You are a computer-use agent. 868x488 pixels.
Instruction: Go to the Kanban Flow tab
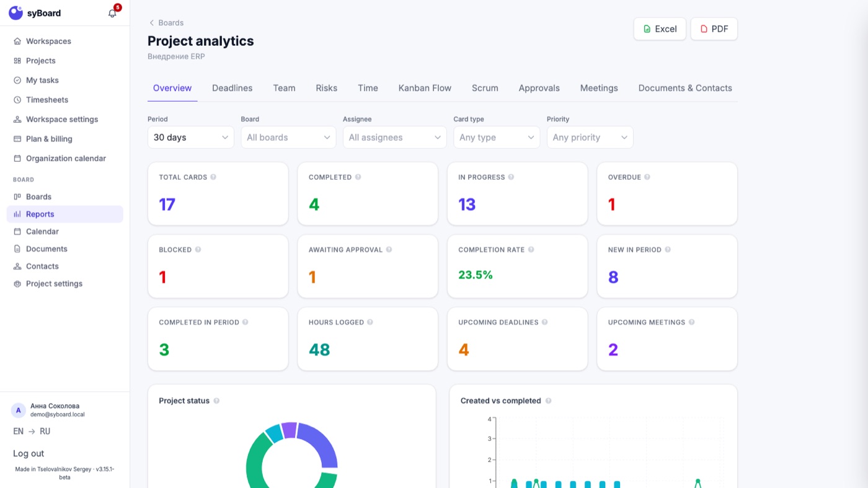point(425,88)
